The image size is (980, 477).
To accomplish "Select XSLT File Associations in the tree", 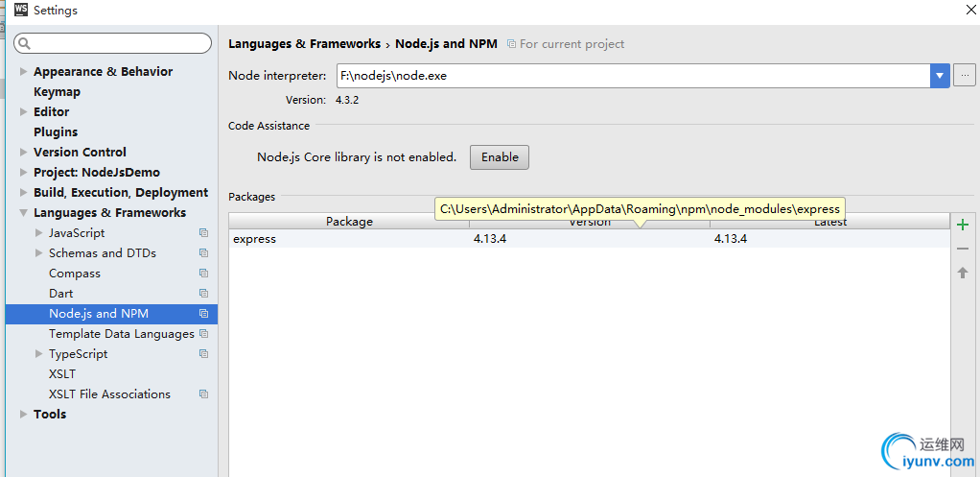I will [109, 394].
